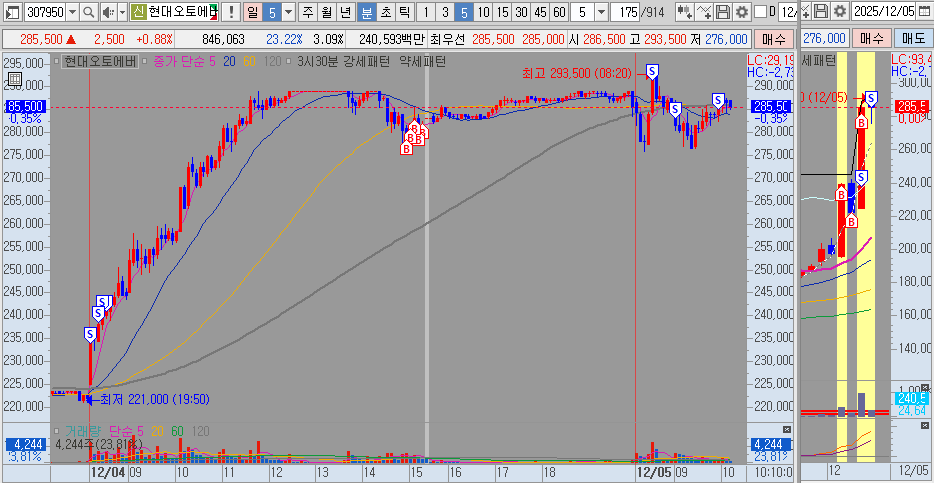
Task: Select the 년 yearly chart period
Action: point(345,11)
